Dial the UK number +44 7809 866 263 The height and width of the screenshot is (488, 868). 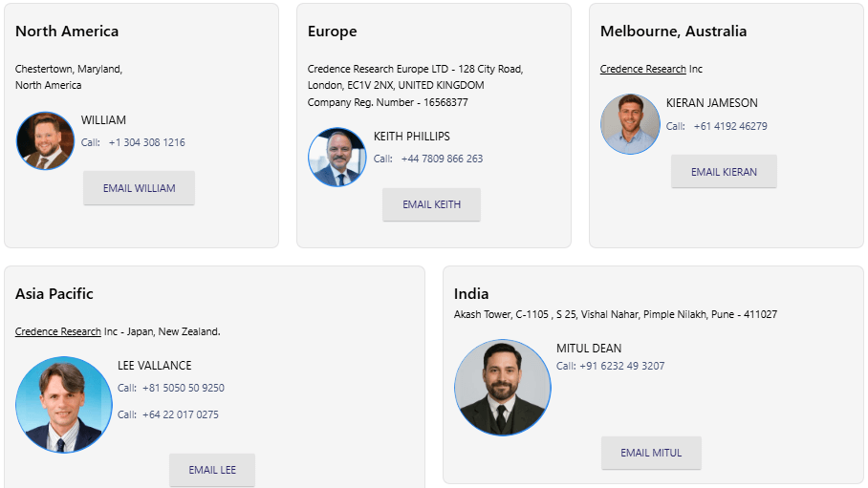click(x=442, y=159)
